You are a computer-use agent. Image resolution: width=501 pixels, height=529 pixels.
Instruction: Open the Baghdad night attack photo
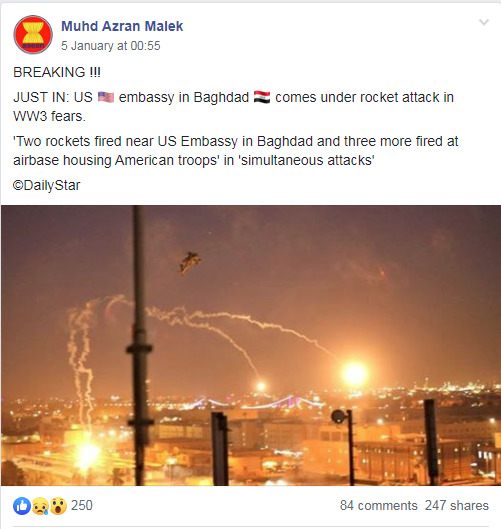[251, 345]
